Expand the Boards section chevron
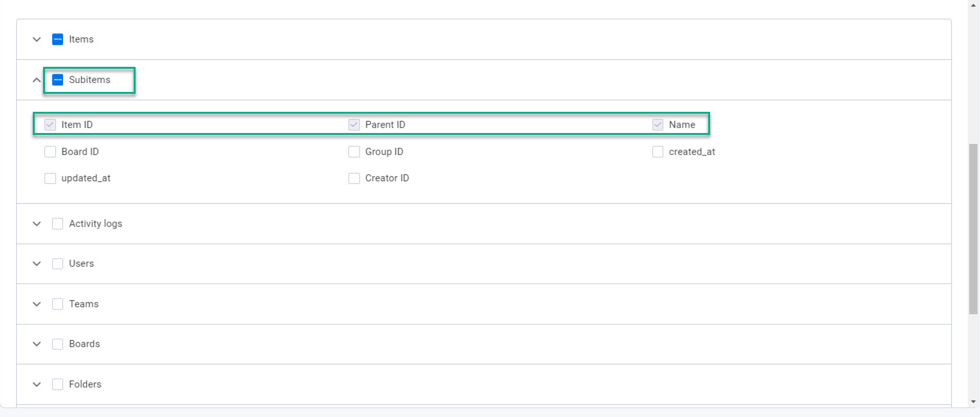The image size is (980, 417). coord(37,344)
